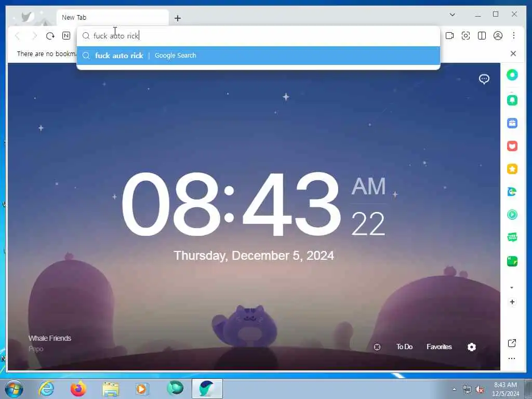This screenshot has height=399, width=532.
Task: Open a new tab with the plus button
Action: click(178, 18)
